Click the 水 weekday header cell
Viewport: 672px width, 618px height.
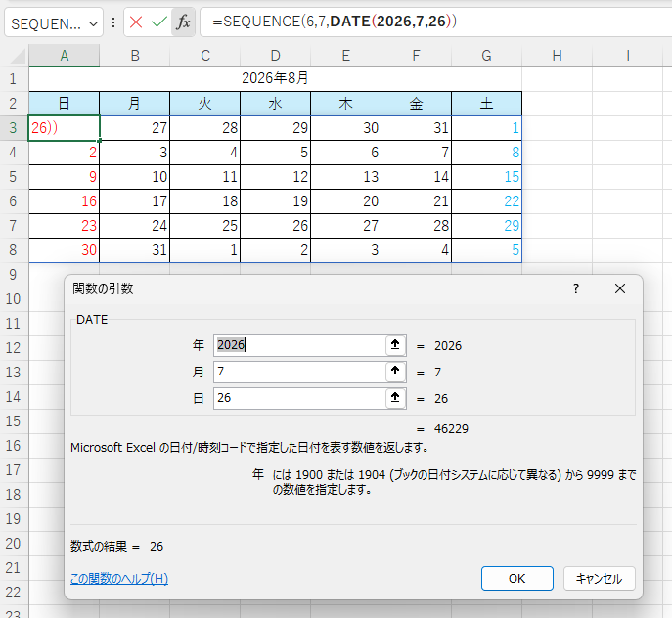[x=275, y=104]
